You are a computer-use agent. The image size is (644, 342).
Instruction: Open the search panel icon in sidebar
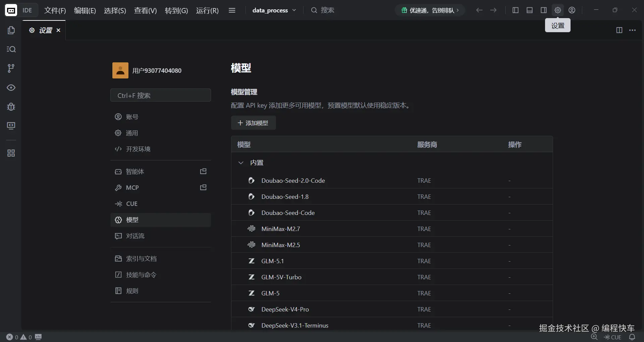click(x=11, y=49)
